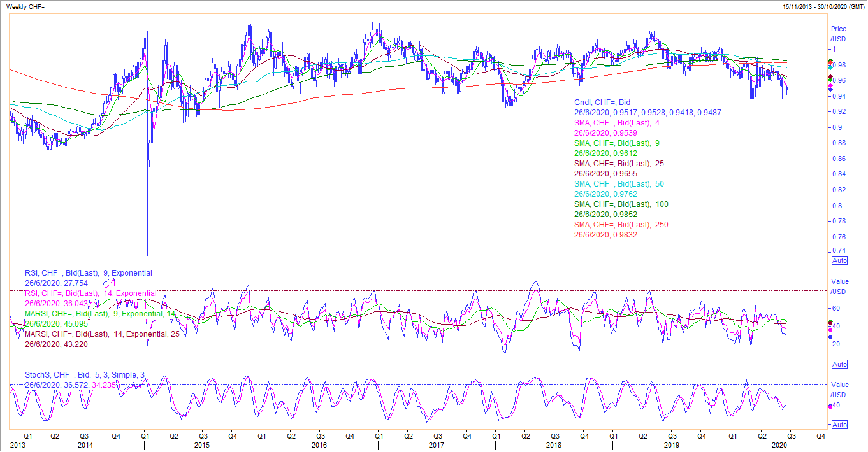The height and width of the screenshot is (452, 868).
Task: Select the 'SMA, CHF=, Bid(Last), 4' legend label
Action: click(x=617, y=122)
